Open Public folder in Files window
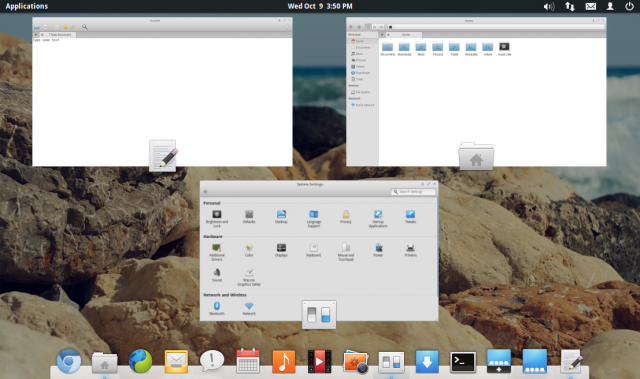The image size is (640, 379). [454, 49]
